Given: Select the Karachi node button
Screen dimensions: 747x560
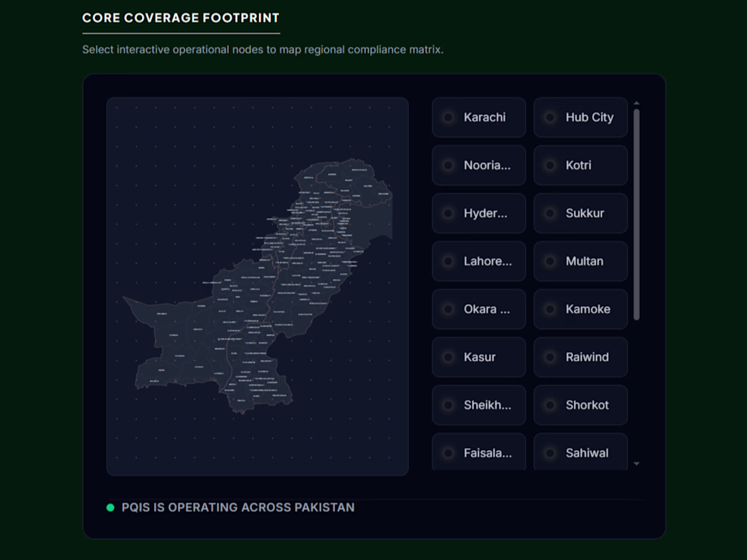Looking at the screenshot, I should [x=479, y=117].
